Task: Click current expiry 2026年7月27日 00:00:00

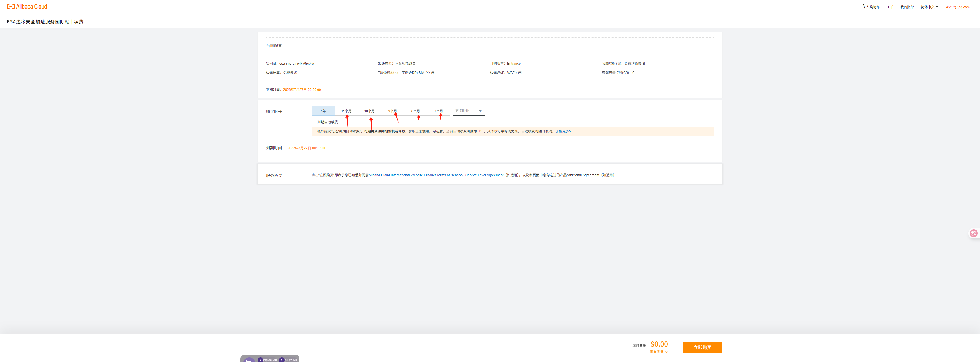Action: (302, 90)
